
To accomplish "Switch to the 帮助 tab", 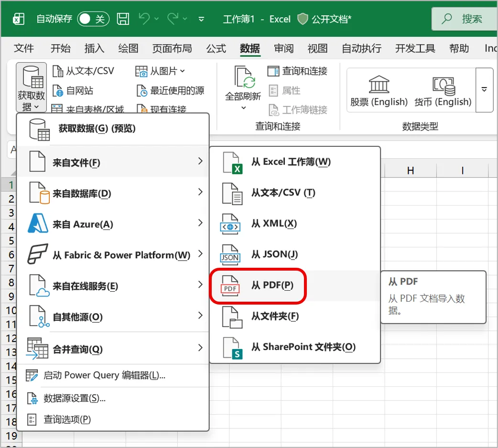I will [459, 48].
